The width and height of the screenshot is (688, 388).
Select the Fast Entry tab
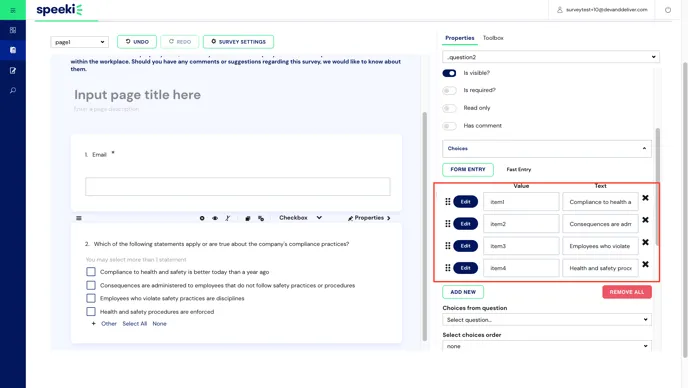coord(519,169)
